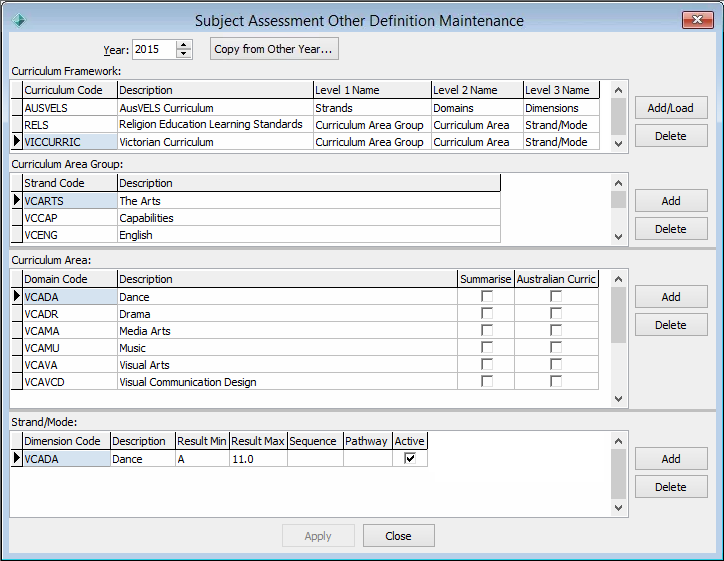Tick Australian Curric checkbox for Media Arts
This screenshot has height=561, width=724.
pos(556,331)
